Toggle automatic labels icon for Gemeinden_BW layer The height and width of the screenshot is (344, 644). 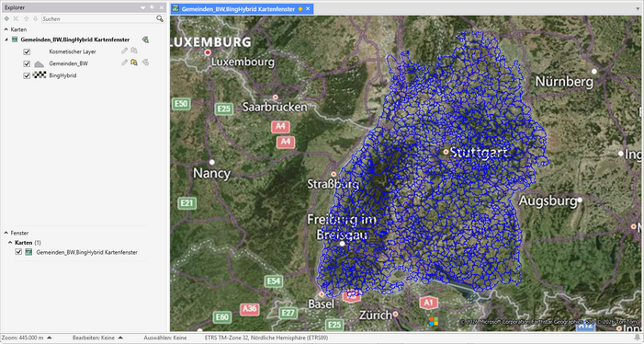click(x=145, y=63)
